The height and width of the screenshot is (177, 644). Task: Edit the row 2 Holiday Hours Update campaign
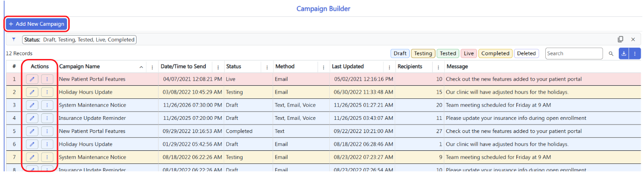coord(32,92)
